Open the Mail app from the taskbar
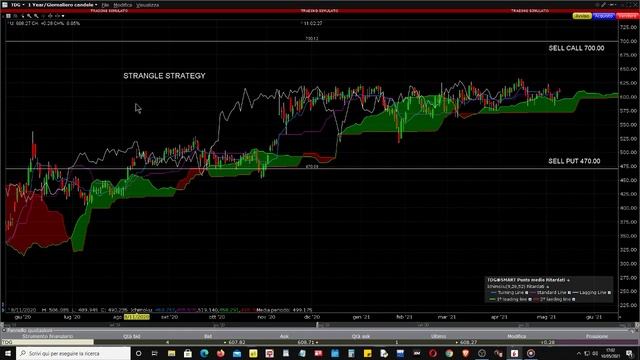 click(237, 353)
